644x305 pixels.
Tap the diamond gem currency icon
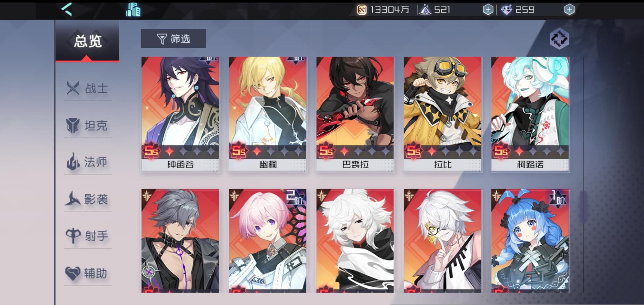[506, 10]
